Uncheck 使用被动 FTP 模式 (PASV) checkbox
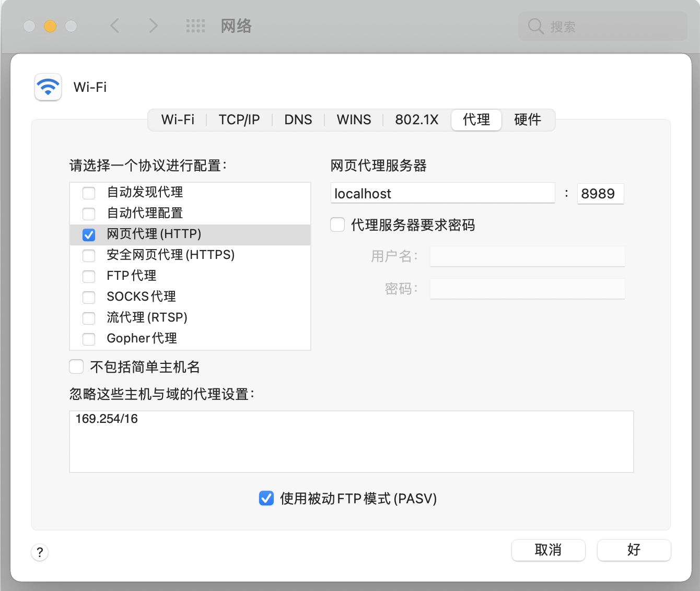Screen dimensions: 700x591 [266, 498]
